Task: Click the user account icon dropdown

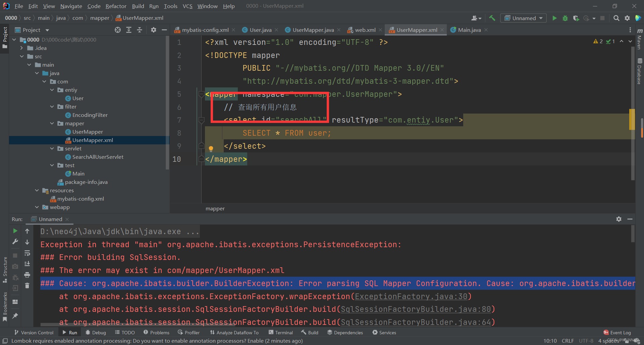Action: pos(476,18)
